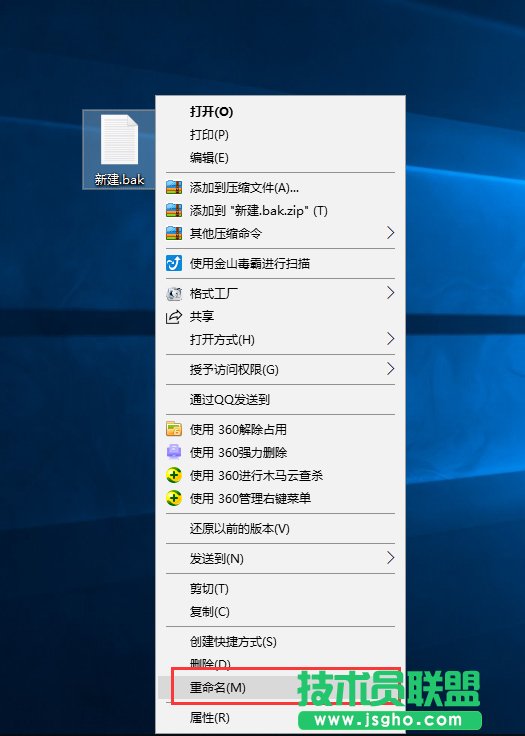Select 通过QQ发送到

280,400
